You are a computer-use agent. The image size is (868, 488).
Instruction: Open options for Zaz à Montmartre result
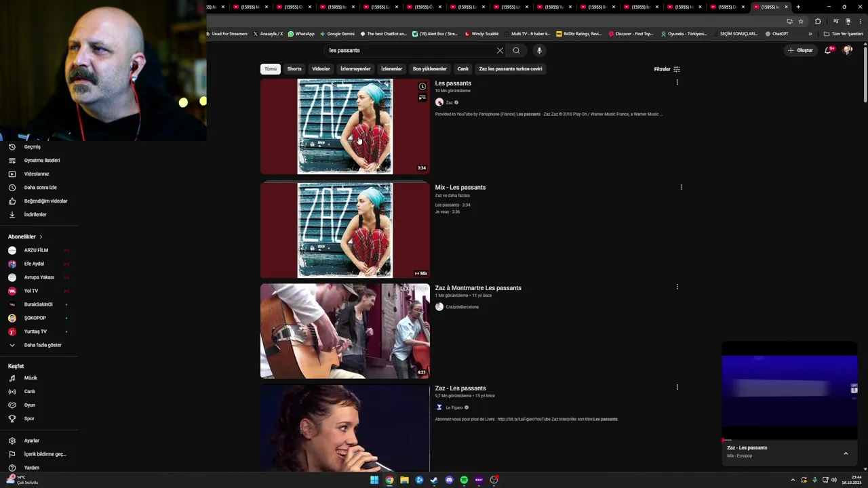(x=677, y=287)
